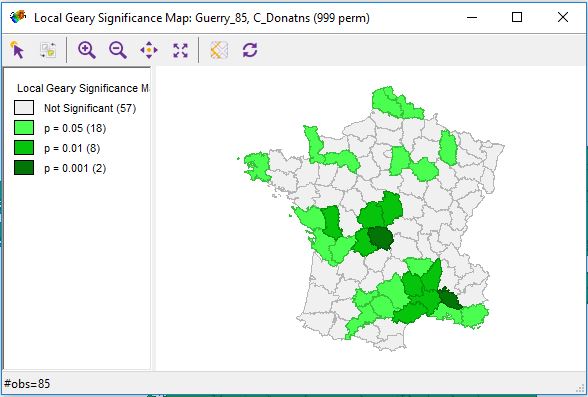
Task: Close the Local Geary Significance Map window
Action: pos(562,17)
